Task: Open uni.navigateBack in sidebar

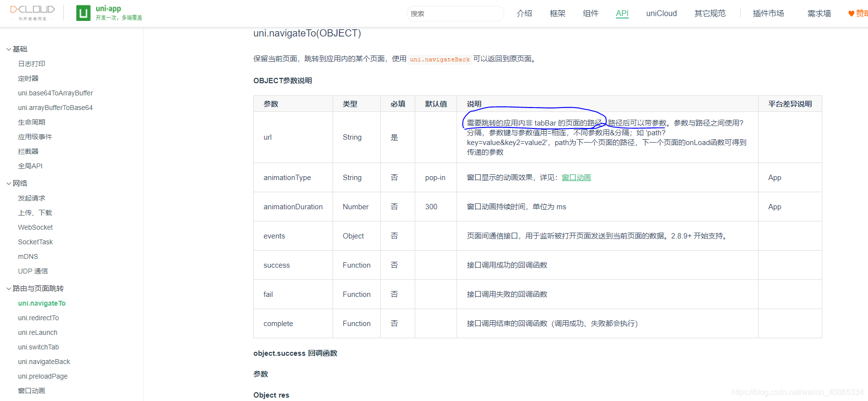Action: (44, 362)
